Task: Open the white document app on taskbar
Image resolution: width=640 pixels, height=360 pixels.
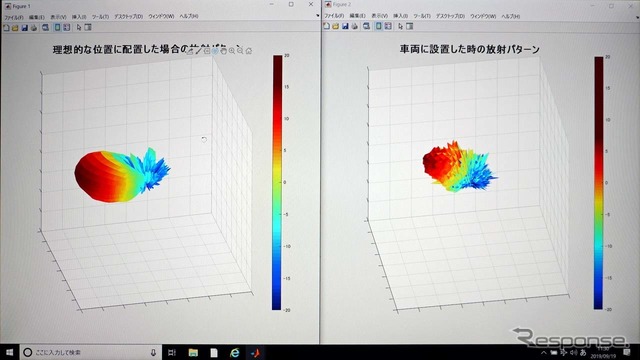Action: (x=214, y=352)
